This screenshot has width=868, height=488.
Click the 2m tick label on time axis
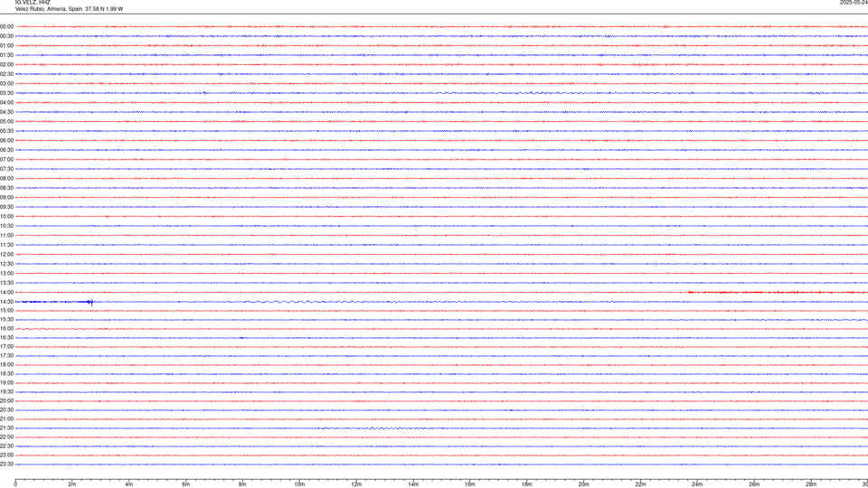click(72, 484)
